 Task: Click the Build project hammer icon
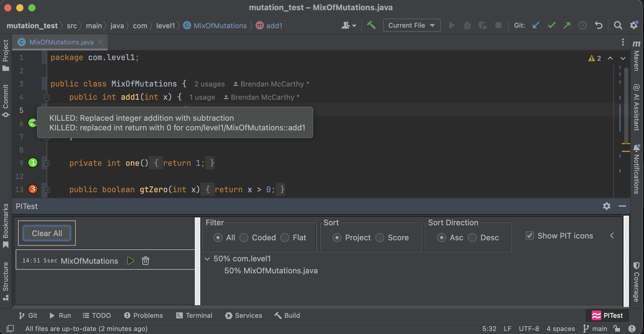click(371, 25)
